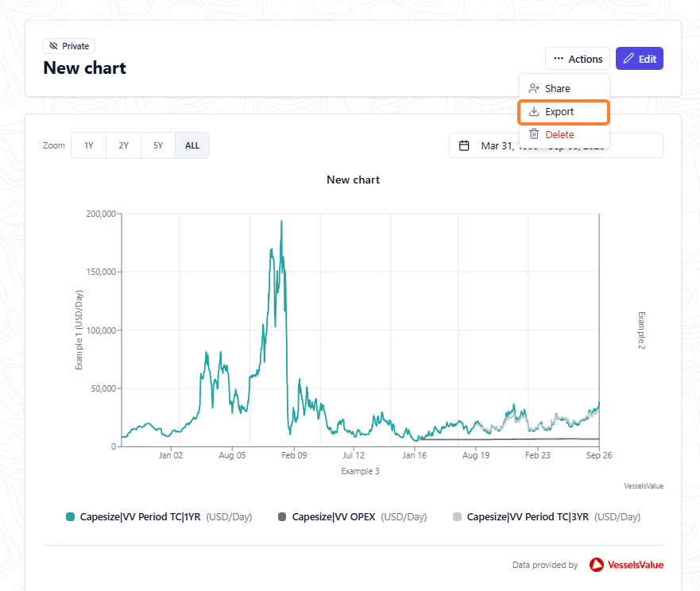Toggle the Capesize VV Period TC 1YR legend swatch

(70, 517)
